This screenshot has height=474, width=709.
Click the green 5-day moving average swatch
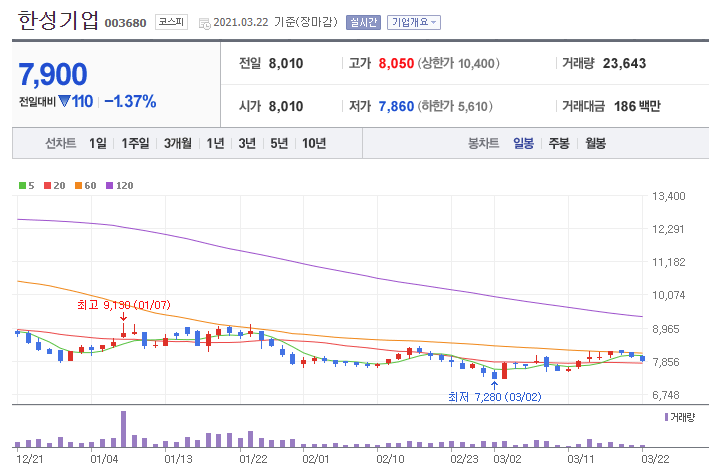(22, 185)
